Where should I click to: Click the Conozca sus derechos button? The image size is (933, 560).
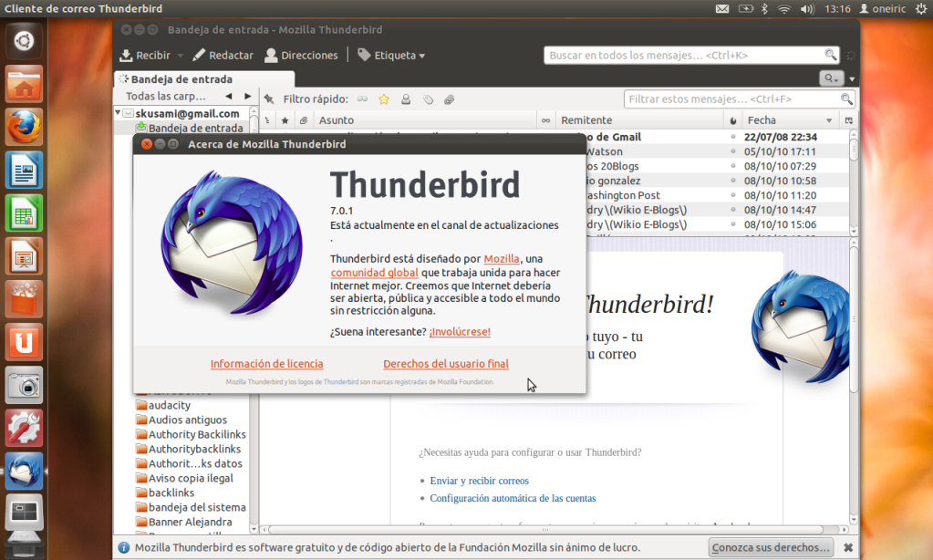coord(771,547)
